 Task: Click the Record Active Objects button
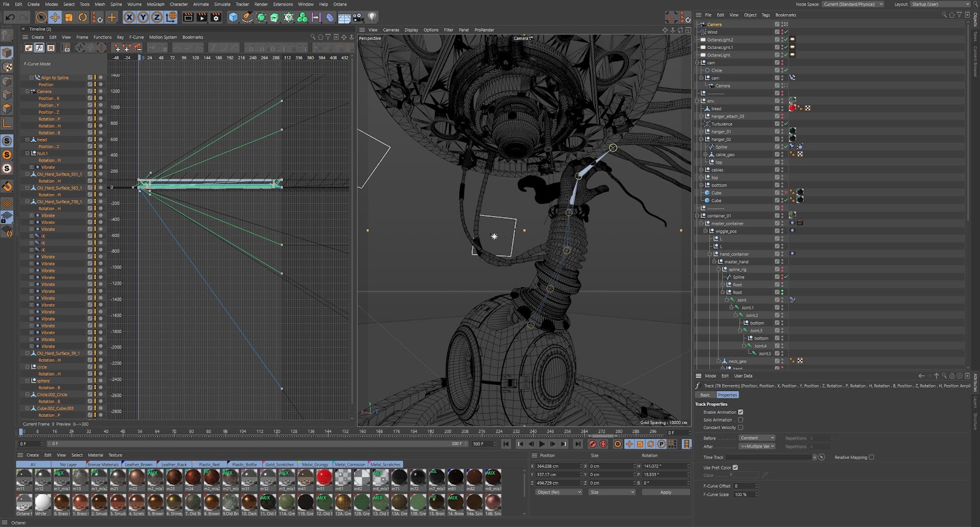[592, 444]
